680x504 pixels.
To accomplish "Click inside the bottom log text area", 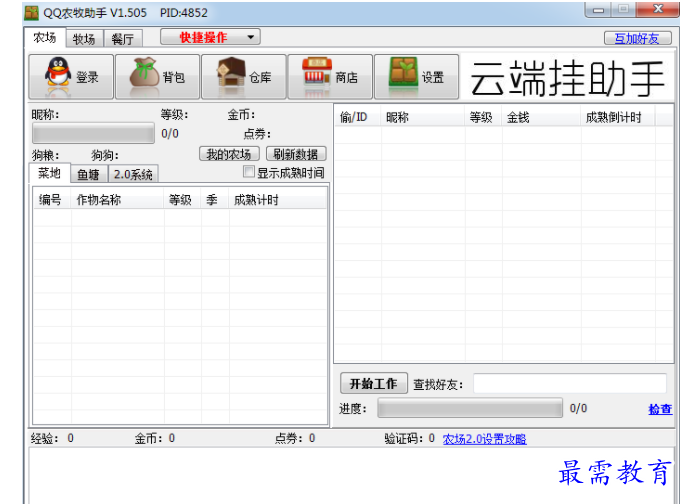I will click(351, 476).
